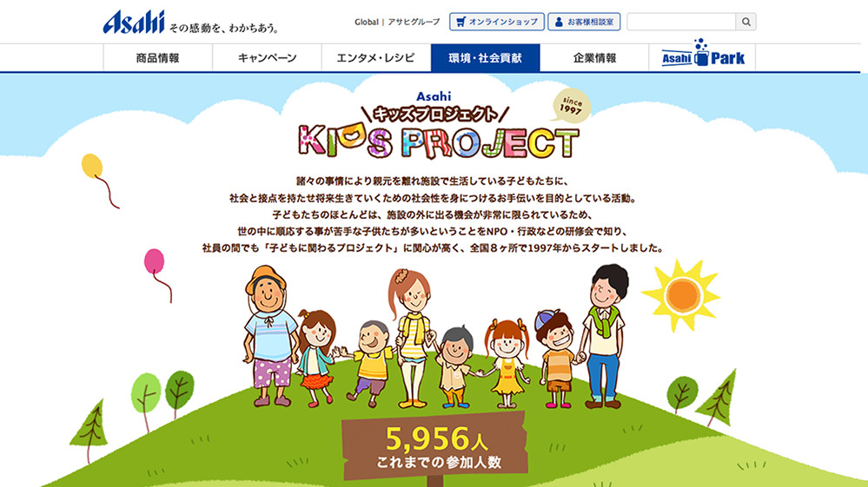Focus the header search input field
The width and height of the screenshot is (868, 487).
click(x=681, y=22)
